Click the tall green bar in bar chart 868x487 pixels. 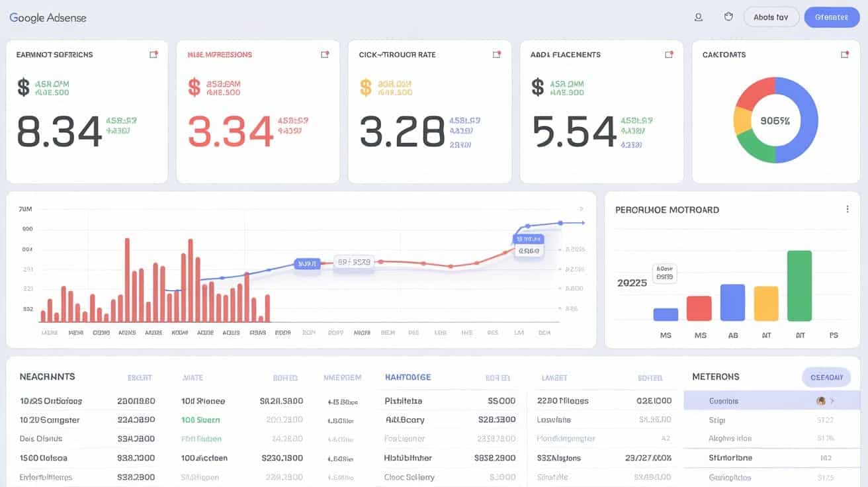(799, 286)
